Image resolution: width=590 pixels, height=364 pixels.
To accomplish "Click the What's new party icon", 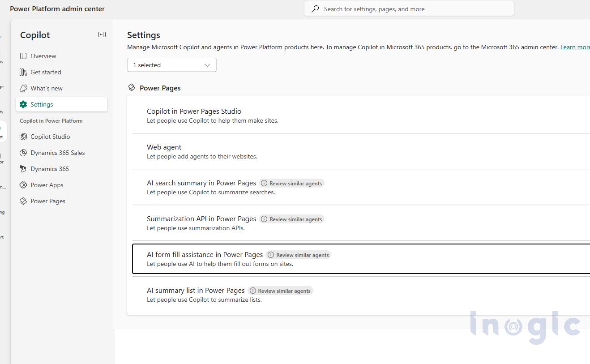I will pos(23,88).
